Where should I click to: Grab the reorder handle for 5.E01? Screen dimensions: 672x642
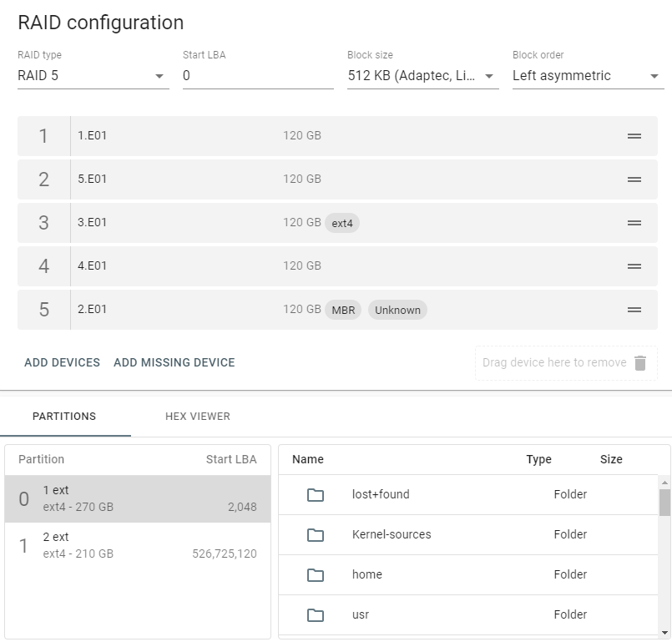634,179
